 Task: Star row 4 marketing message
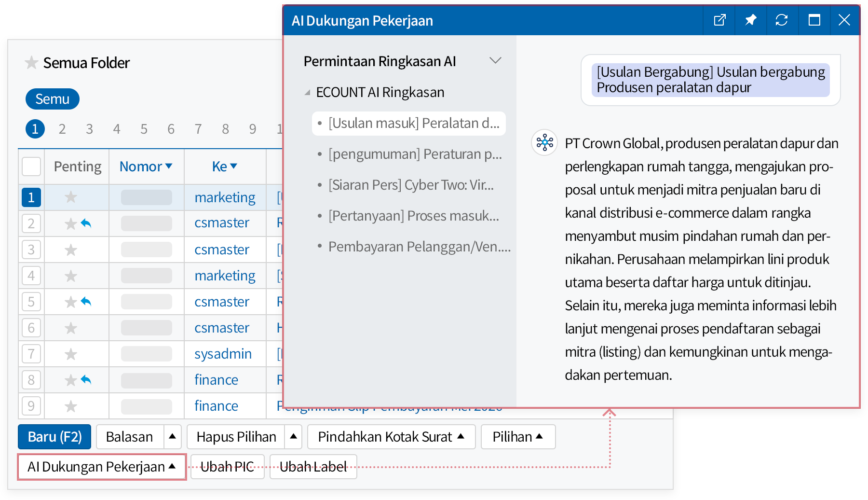pos(71,276)
